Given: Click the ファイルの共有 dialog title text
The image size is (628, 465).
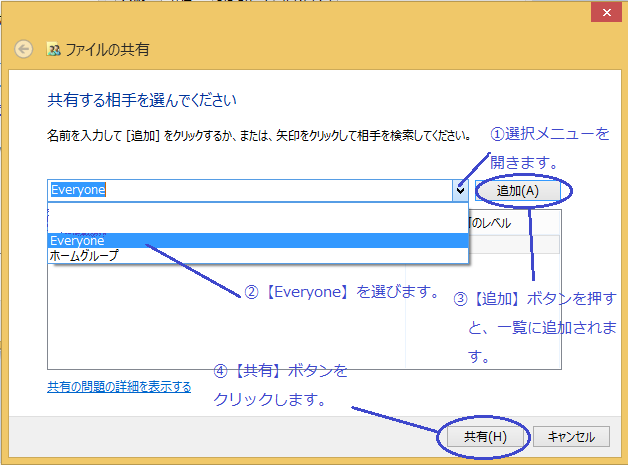Looking at the screenshot, I should pyautogui.click(x=107, y=49).
